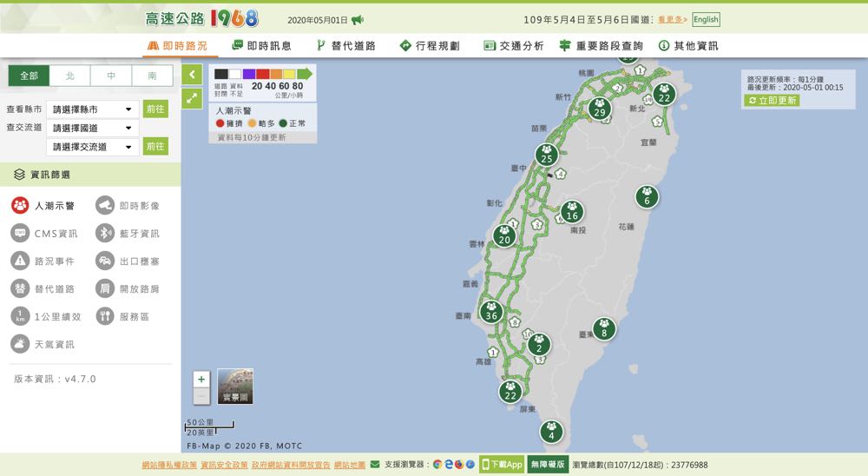Open the 請選擇縣市 county dropdown
Image resolution: width=868 pixels, height=476 pixels.
point(93,109)
